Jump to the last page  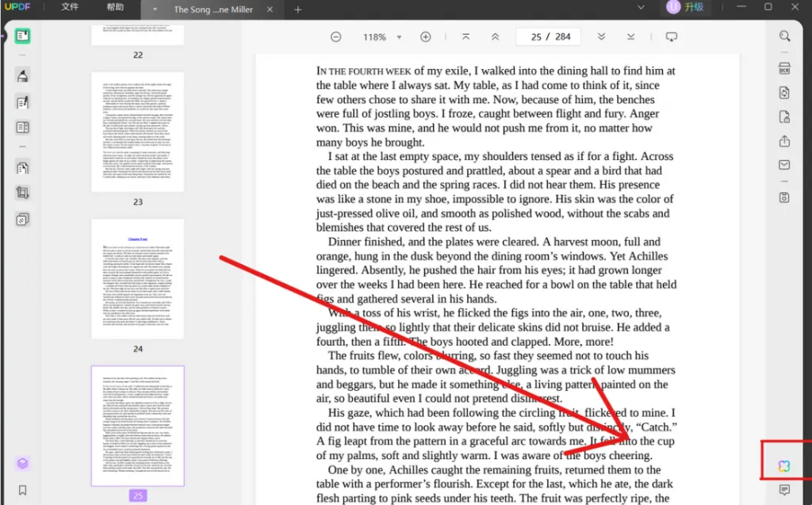pos(630,36)
